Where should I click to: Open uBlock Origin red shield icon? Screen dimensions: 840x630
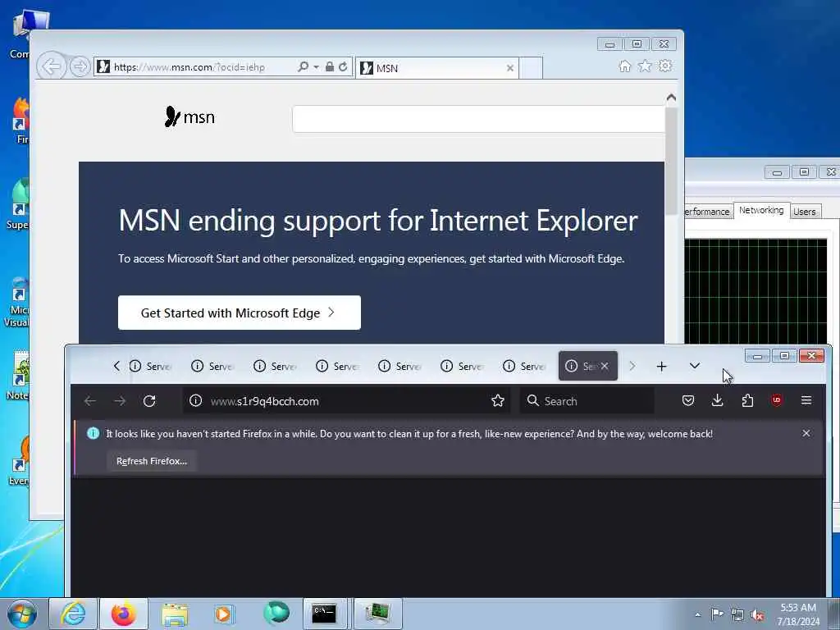[x=777, y=400]
